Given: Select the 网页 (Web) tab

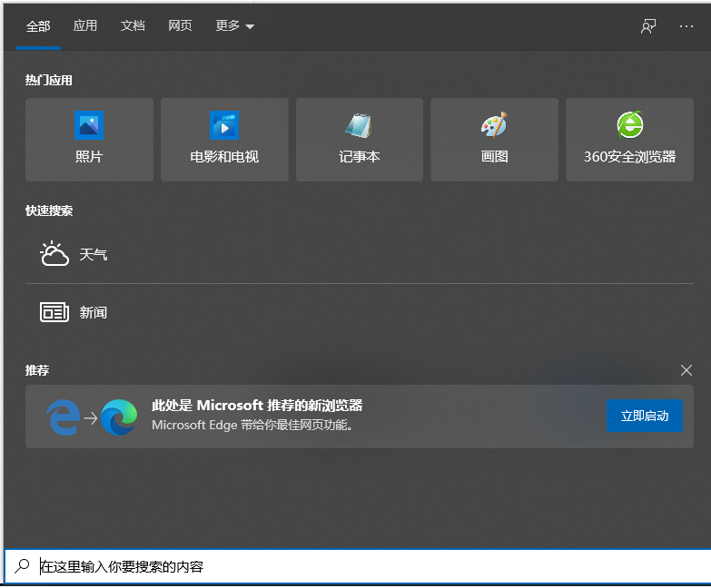Looking at the screenshot, I should coord(180,26).
